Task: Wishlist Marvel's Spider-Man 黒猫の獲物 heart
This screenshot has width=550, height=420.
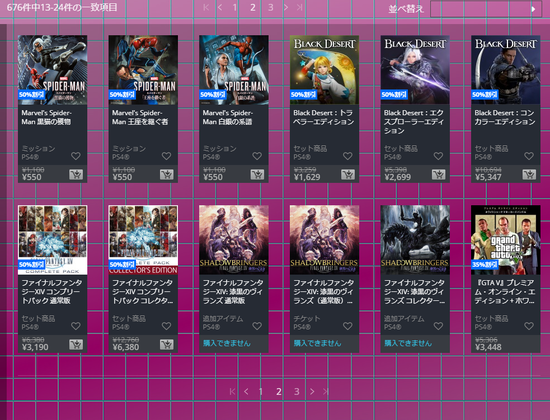Action: [76, 156]
